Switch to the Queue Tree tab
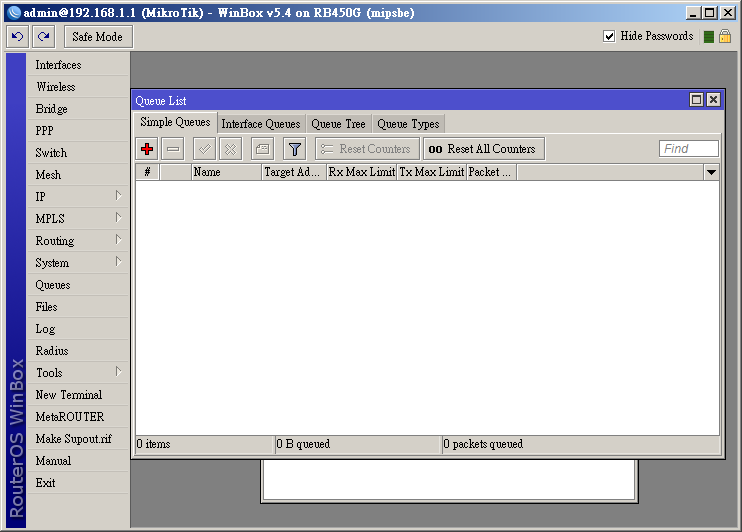 click(338, 124)
